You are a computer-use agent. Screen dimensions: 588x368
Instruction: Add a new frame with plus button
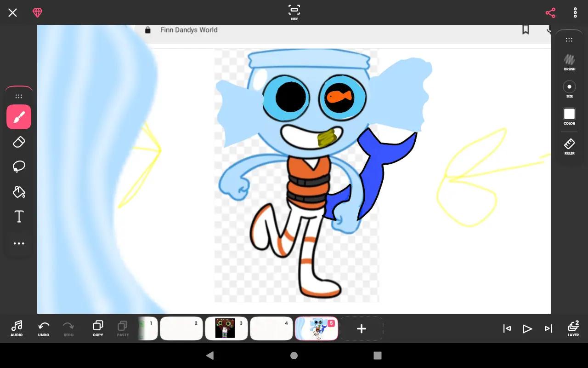coord(362,328)
